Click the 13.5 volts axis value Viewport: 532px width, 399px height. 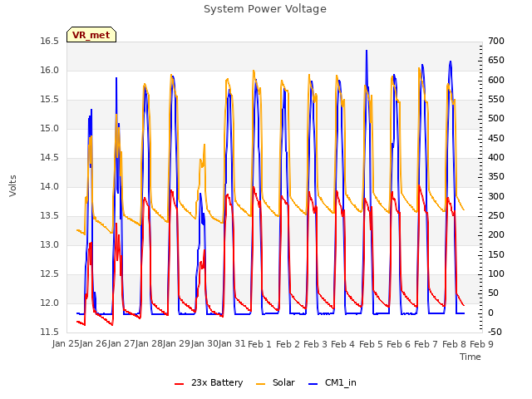[x=50, y=216]
